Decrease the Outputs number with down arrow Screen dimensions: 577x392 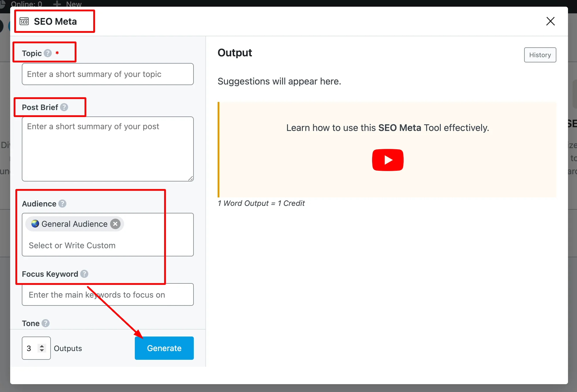(42, 350)
